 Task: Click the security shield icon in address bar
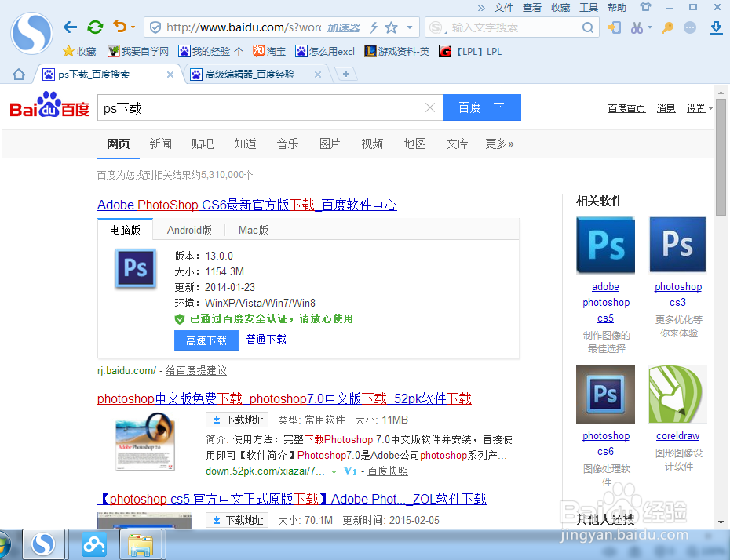[x=155, y=27]
